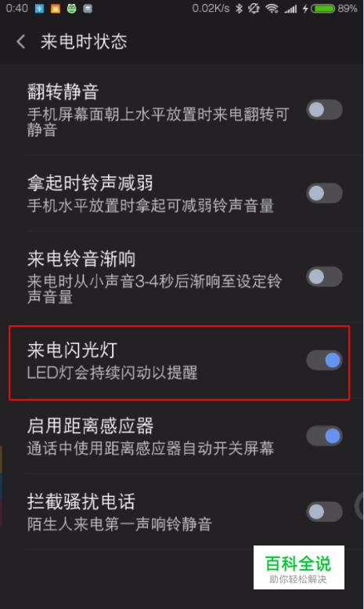Screen dimensions: 364x609
Task: Tap the Wi-Fi signal icon in the status bar
Action: [x=272, y=9]
